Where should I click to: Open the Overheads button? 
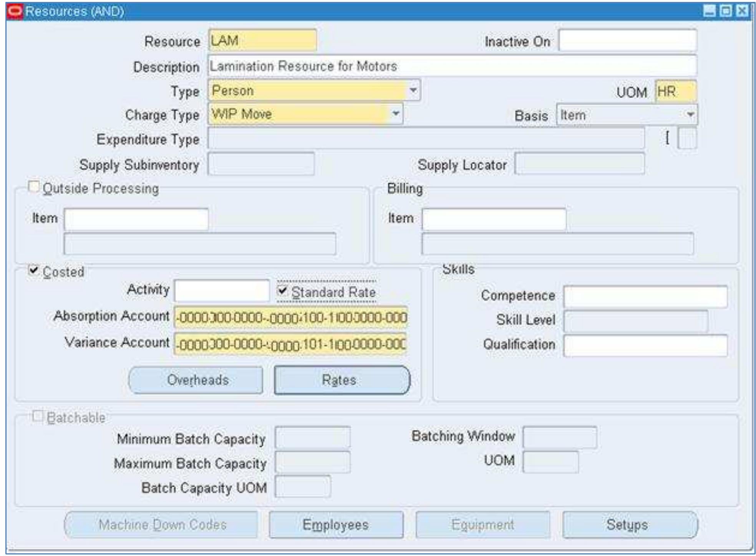[x=196, y=380]
